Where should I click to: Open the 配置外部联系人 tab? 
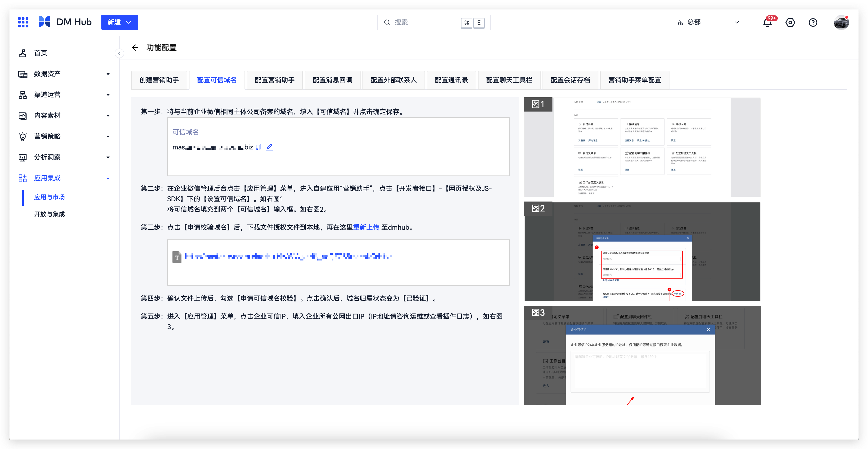(393, 80)
